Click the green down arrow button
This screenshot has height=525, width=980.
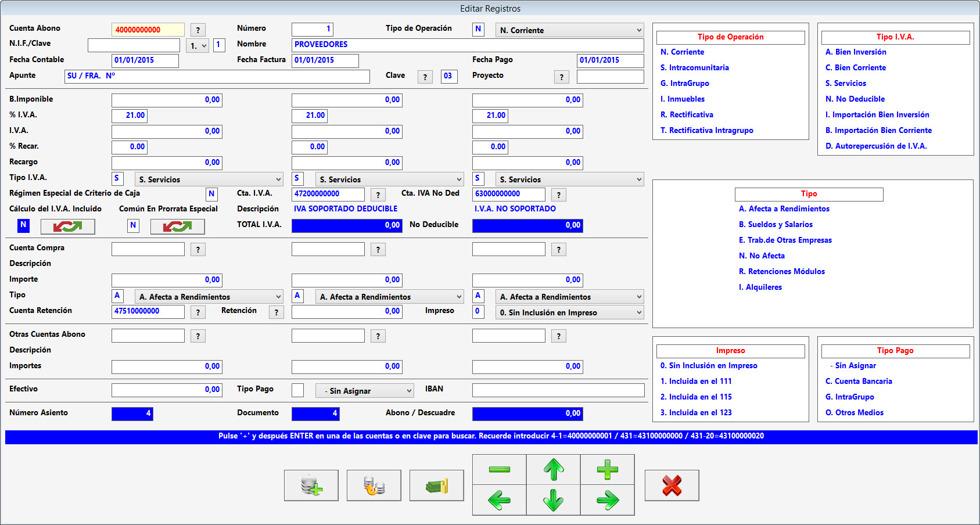coord(554,500)
